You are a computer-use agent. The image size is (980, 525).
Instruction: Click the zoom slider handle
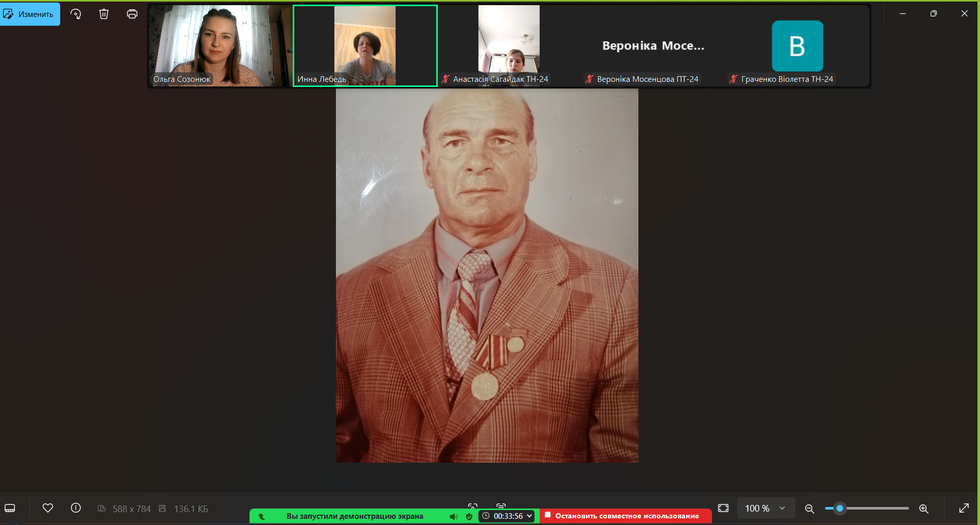pos(840,509)
